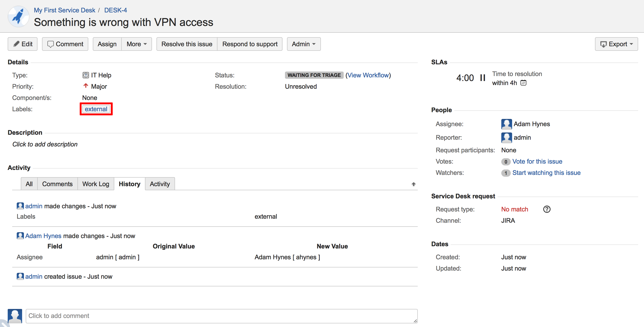Open My First Service Desk breadcrumb link
This screenshot has height=327, width=644.
pyautogui.click(x=65, y=10)
